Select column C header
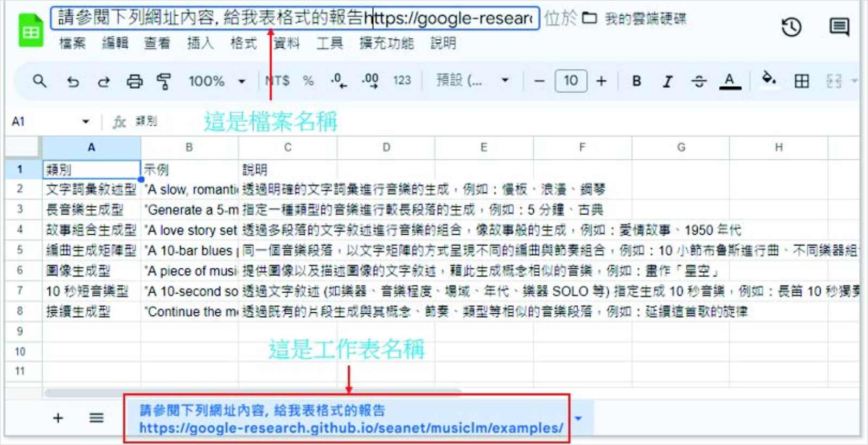Image resolution: width=868 pixels, height=445 pixels. (288, 147)
